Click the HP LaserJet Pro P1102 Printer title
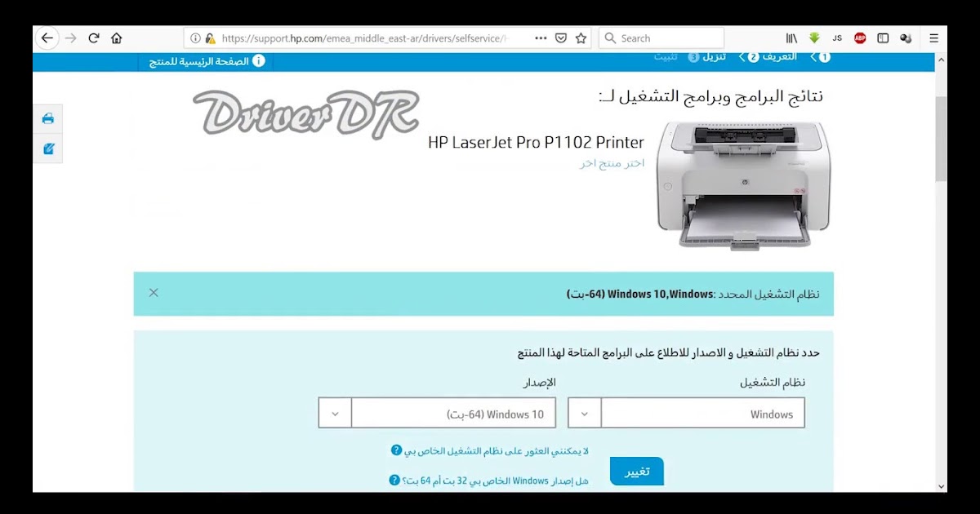Screen dimensions: 980x514 tap(536, 142)
